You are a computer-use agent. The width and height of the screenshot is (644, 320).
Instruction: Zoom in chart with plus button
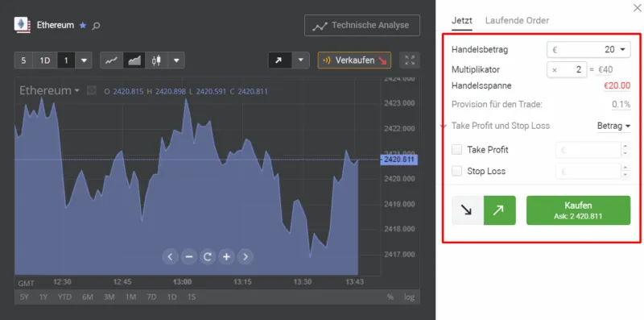point(226,256)
